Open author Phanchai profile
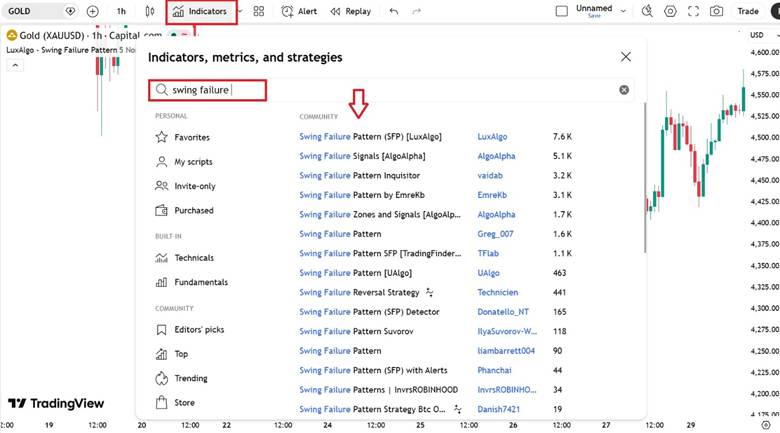This screenshot has height=433, width=780. (x=494, y=370)
